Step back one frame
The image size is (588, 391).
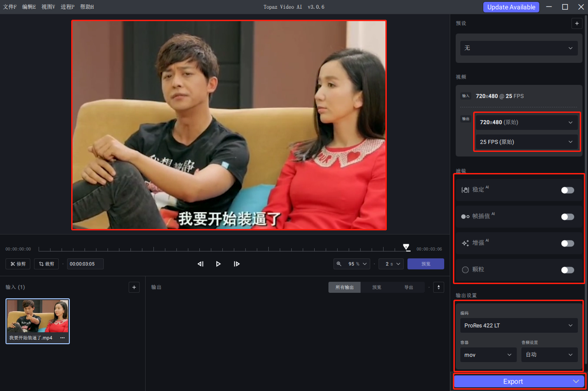pyautogui.click(x=200, y=264)
